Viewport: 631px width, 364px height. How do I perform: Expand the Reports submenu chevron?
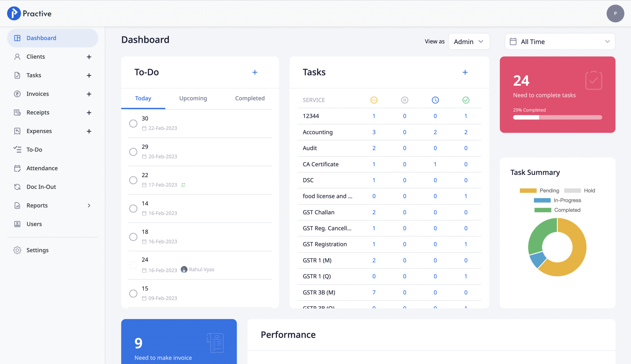89,205
